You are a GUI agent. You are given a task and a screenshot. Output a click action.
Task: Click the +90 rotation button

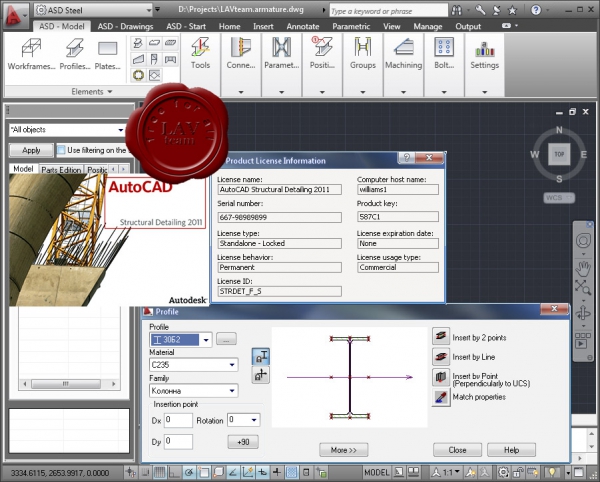[x=243, y=442]
